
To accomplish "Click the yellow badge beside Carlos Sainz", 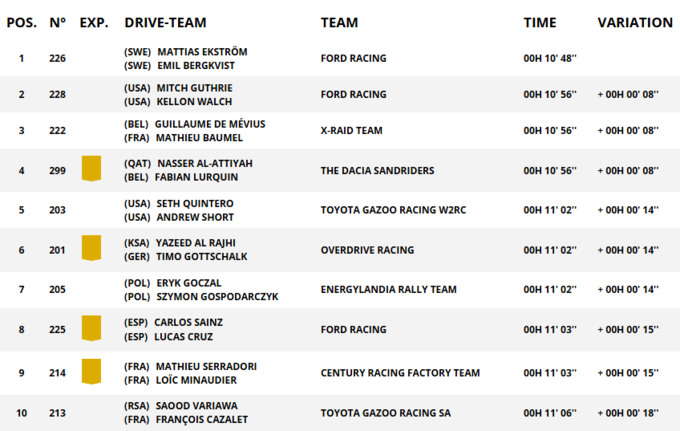I will [x=91, y=328].
